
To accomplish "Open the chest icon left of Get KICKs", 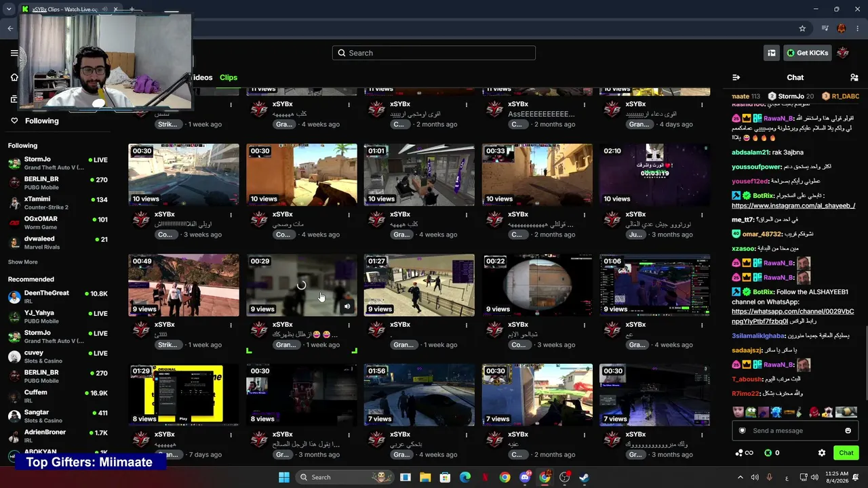I will 771,53.
